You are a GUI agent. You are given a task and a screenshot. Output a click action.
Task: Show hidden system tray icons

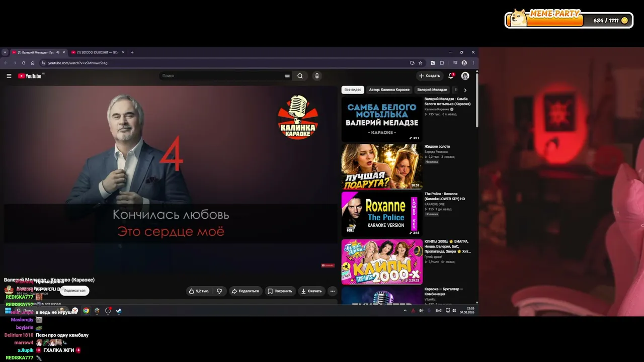click(x=405, y=311)
